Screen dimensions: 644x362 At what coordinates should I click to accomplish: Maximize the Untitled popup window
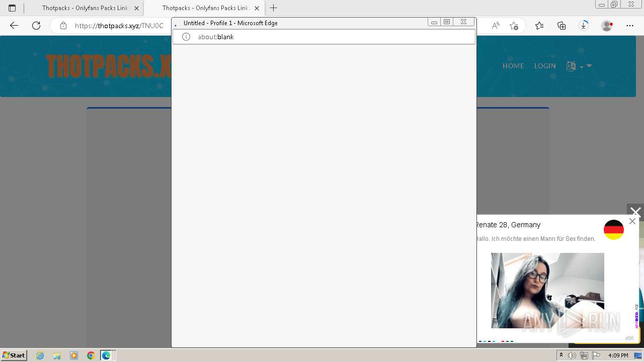click(x=447, y=22)
